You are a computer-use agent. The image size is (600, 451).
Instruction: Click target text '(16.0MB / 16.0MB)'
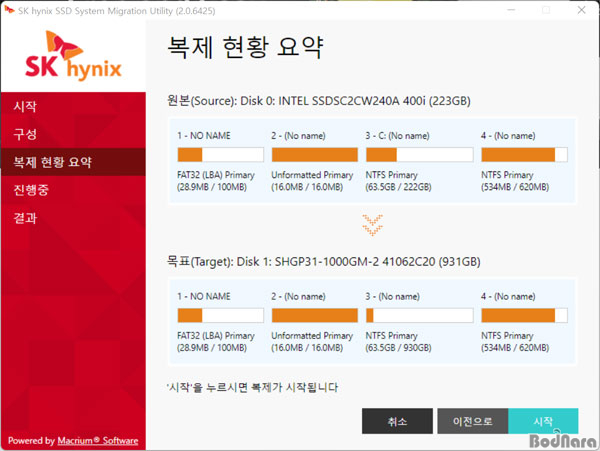click(x=307, y=348)
